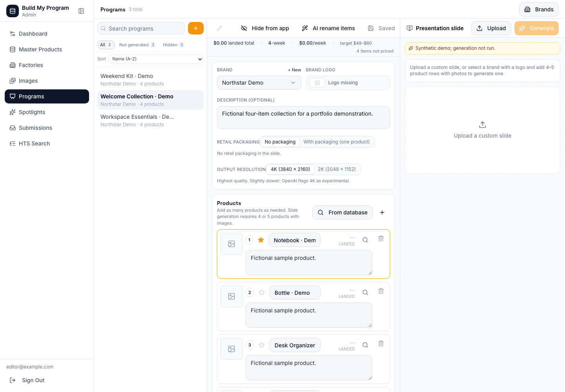Open the Factories section
Image resolution: width=565 pixels, height=392 pixels.
point(47,65)
